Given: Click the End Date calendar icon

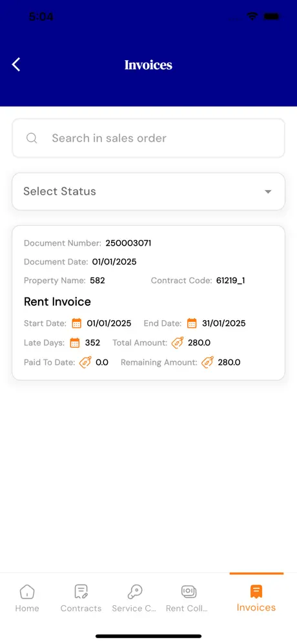Looking at the screenshot, I should click(x=192, y=323).
